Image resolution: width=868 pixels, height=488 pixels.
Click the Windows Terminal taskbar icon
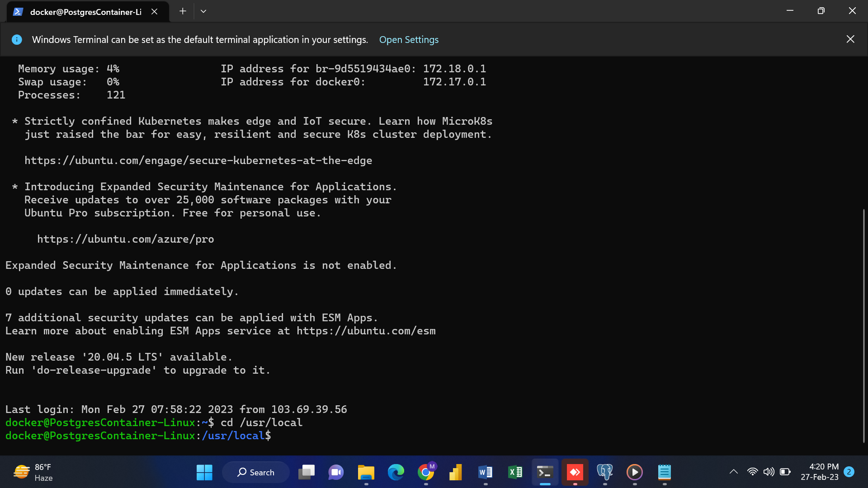pos(545,472)
